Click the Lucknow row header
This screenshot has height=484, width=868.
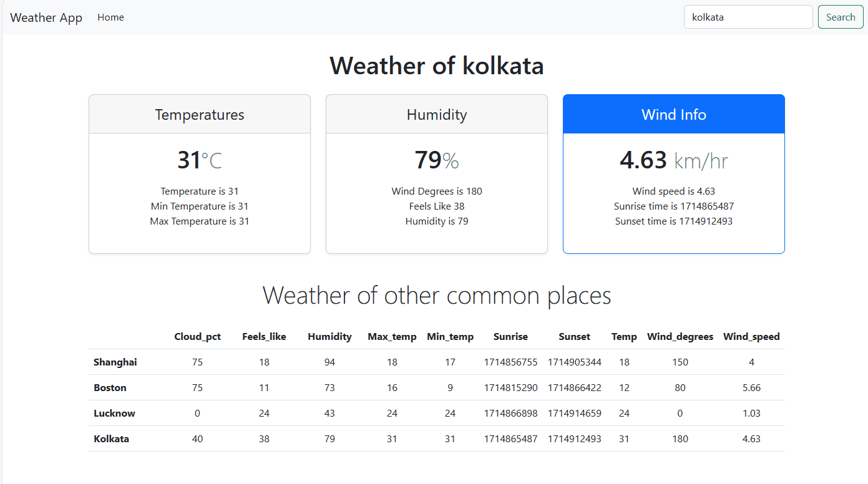115,414
